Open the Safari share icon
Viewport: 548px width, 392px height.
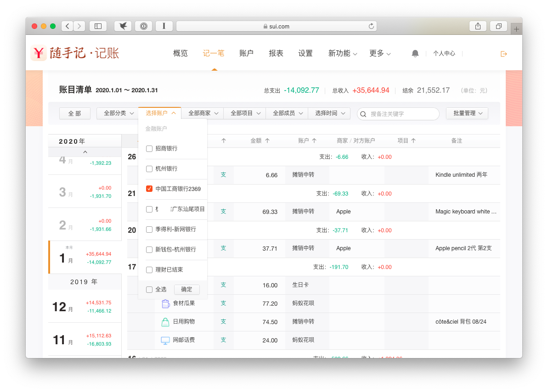478,26
